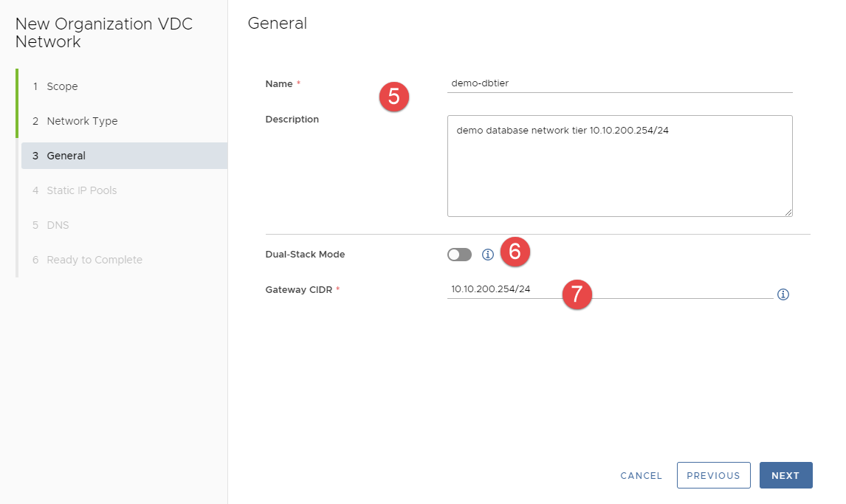
Task: Click the Description box resize handle
Action: [x=788, y=212]
